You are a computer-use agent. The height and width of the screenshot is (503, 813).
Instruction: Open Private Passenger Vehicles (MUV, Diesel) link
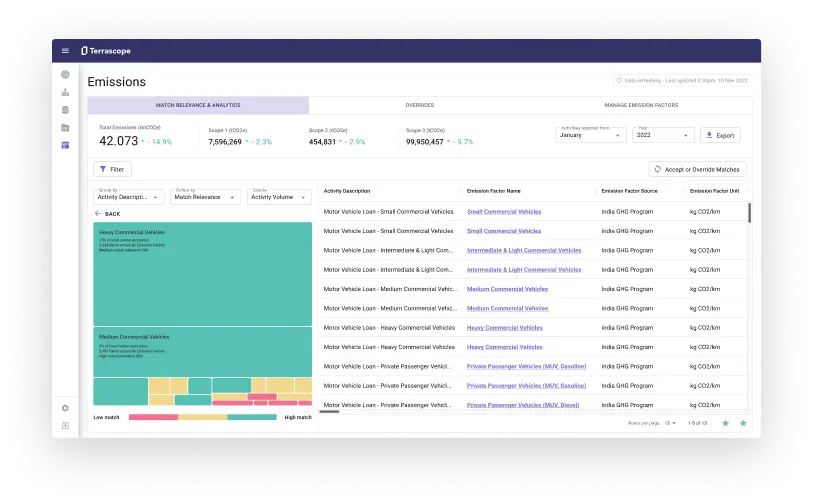pos(523,405)
